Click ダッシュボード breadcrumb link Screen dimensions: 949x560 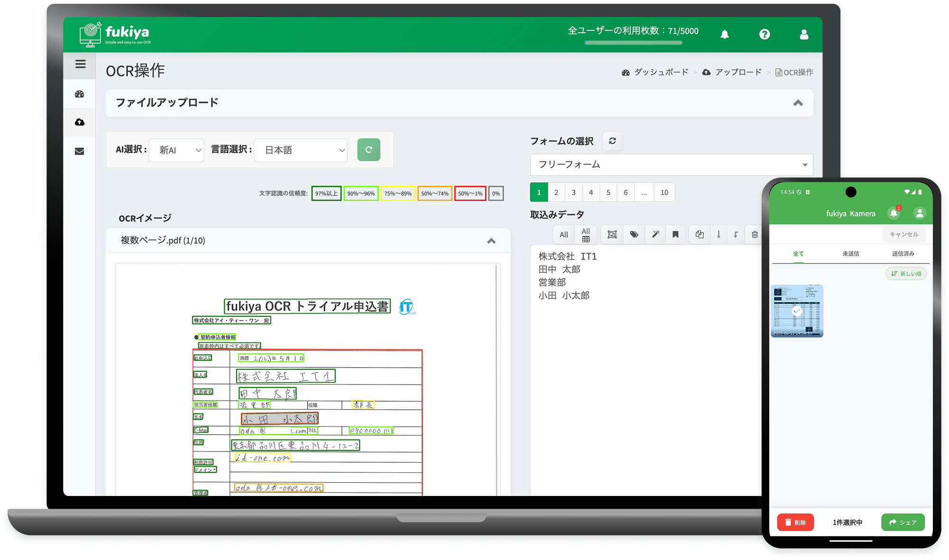(x=655, y=72)
